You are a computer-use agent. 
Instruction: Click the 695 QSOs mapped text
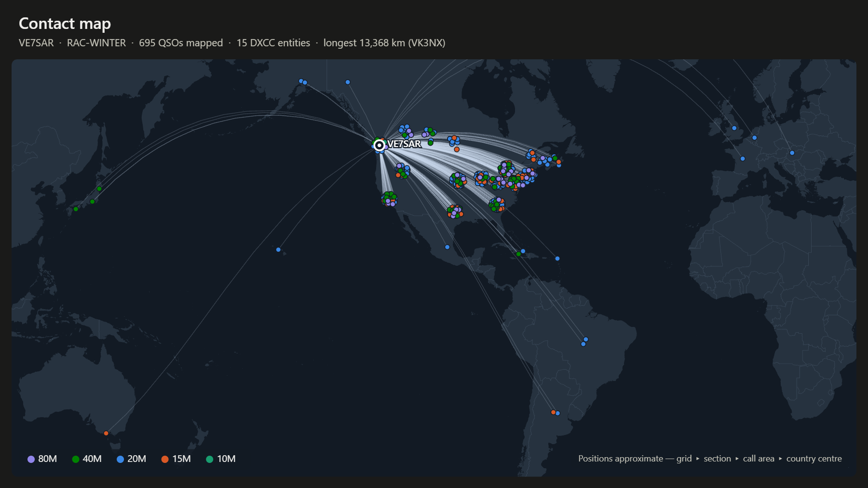pos(181,43)
